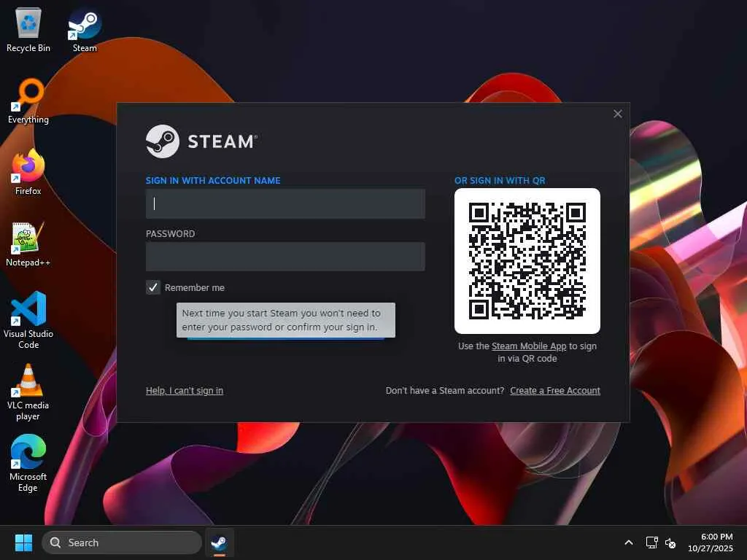Click the Steam logo in sign-in dialog
The width and height of the screenshot is (747, 560).
pyautogui.click(x=201, y=141)
